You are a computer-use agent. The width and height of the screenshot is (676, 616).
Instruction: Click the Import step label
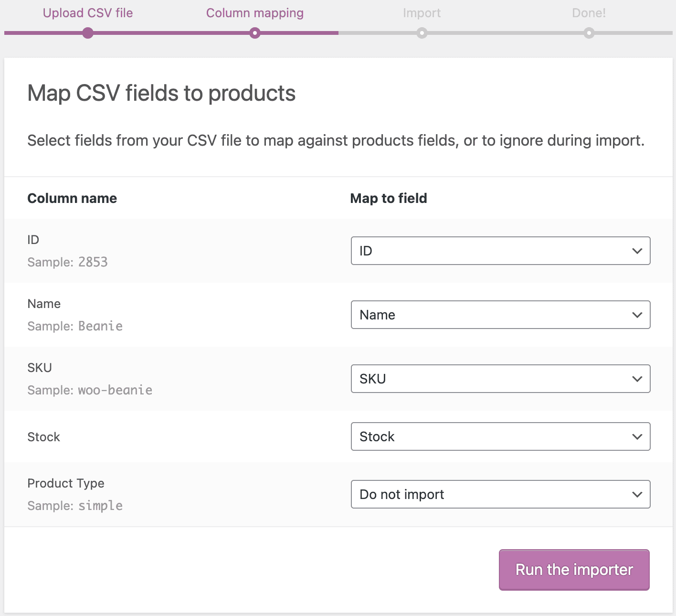(x=422, y=13)
